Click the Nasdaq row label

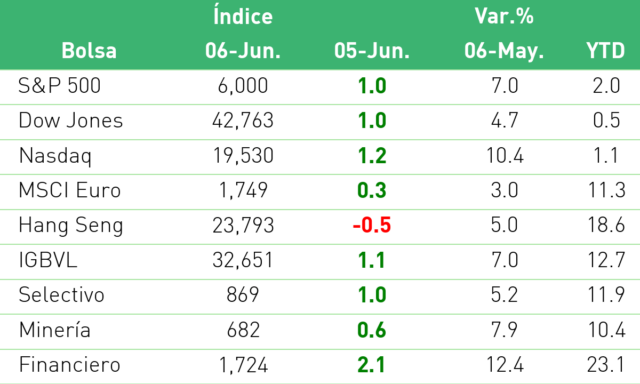click(55, 156)
